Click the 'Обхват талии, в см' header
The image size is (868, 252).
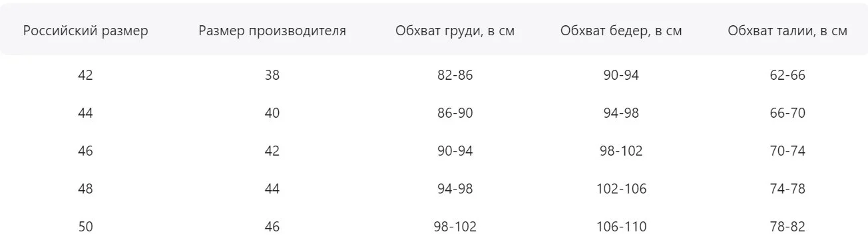point(787,31)
